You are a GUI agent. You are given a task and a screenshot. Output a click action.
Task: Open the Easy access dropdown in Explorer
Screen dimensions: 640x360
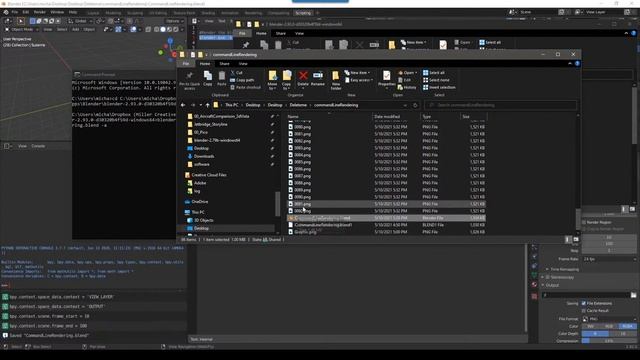359,80
